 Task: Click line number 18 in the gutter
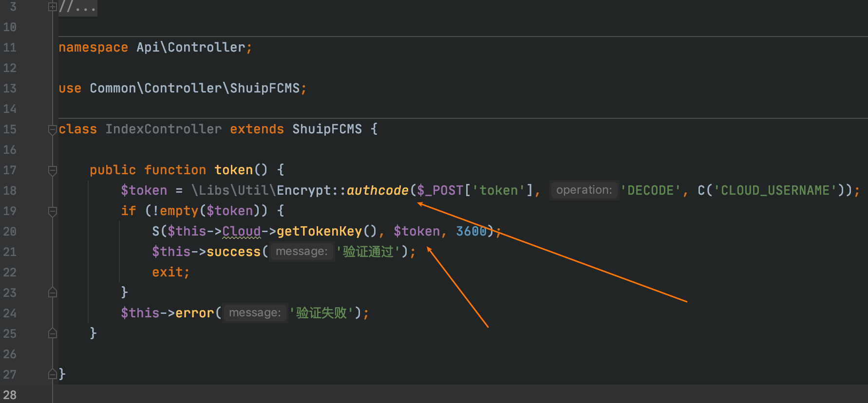(x=10, y=191)
